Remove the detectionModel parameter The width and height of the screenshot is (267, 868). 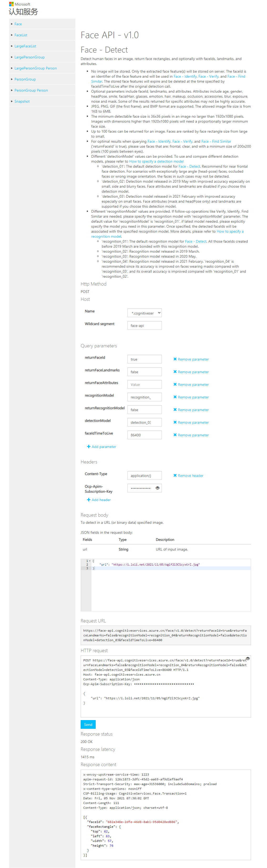[x=191, y=422]
